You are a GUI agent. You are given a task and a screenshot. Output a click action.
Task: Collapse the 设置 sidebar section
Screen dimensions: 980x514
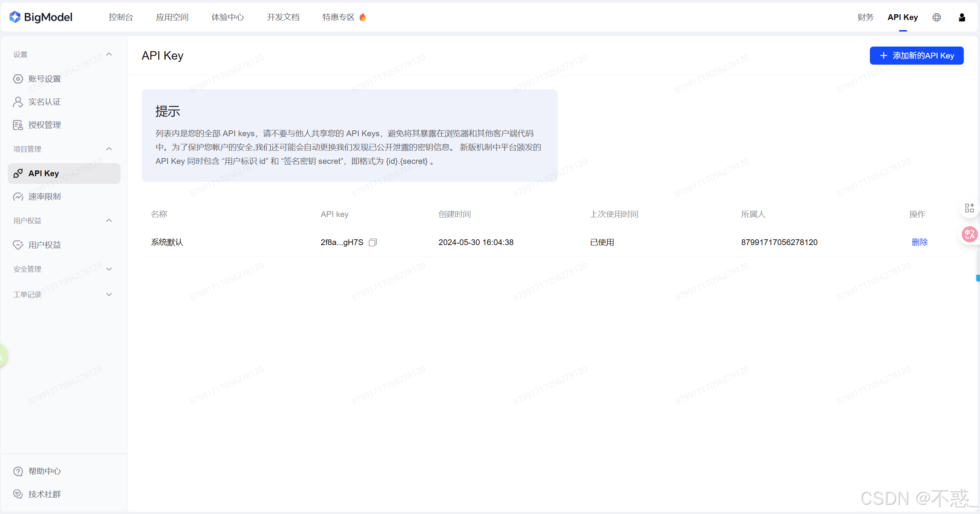(109, 54)
